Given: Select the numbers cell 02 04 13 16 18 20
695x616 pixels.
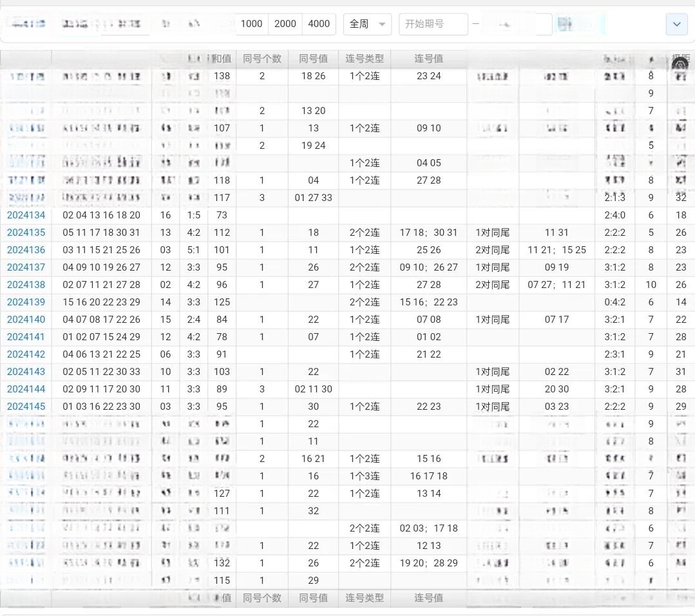Looking at the screenshot, I should 101,215.
